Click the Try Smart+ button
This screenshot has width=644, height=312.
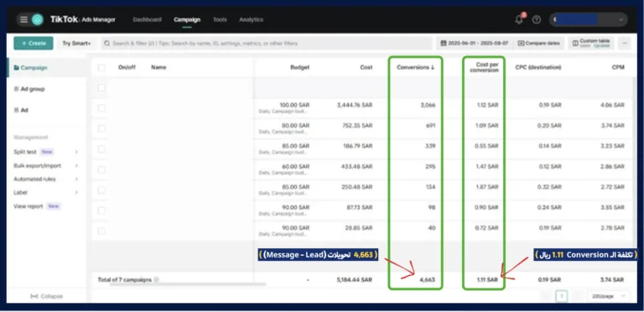point(76,43)
